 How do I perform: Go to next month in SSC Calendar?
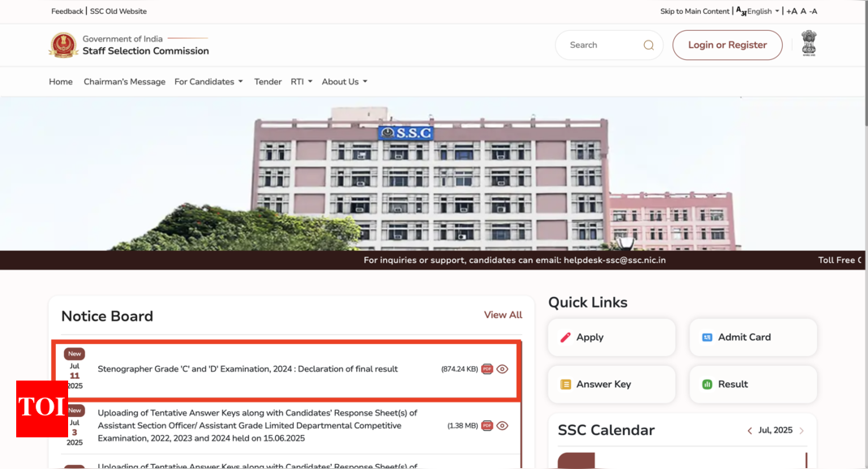[801, 430]
